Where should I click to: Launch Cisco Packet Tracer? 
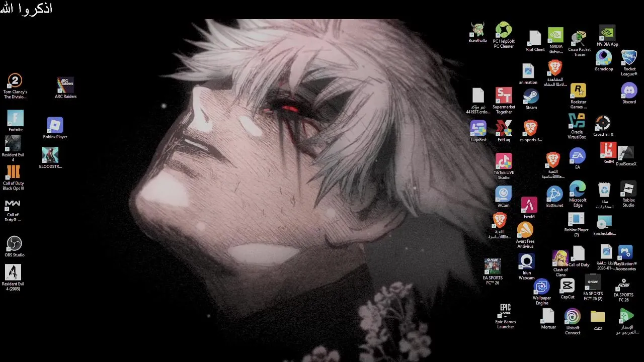579,43
